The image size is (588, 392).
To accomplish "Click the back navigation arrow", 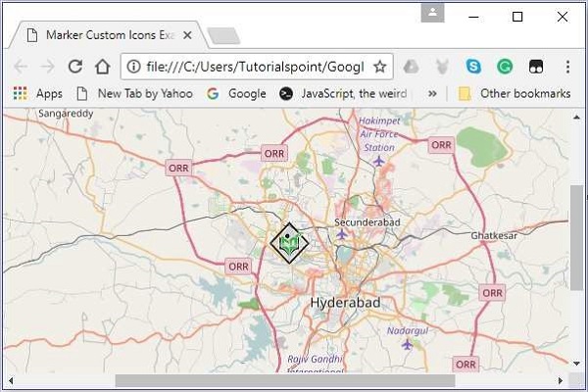I will tap(20, 67).
